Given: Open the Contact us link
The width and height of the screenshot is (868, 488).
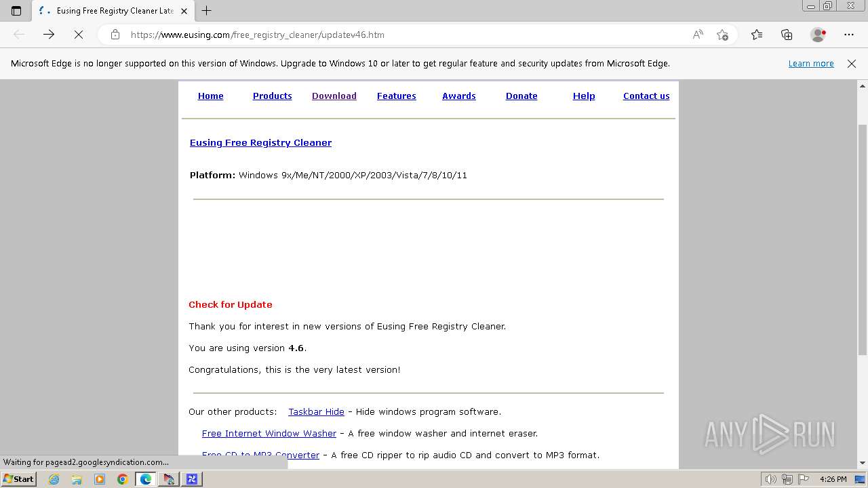Looking at the screenshot, I should (x=646, y=96).
